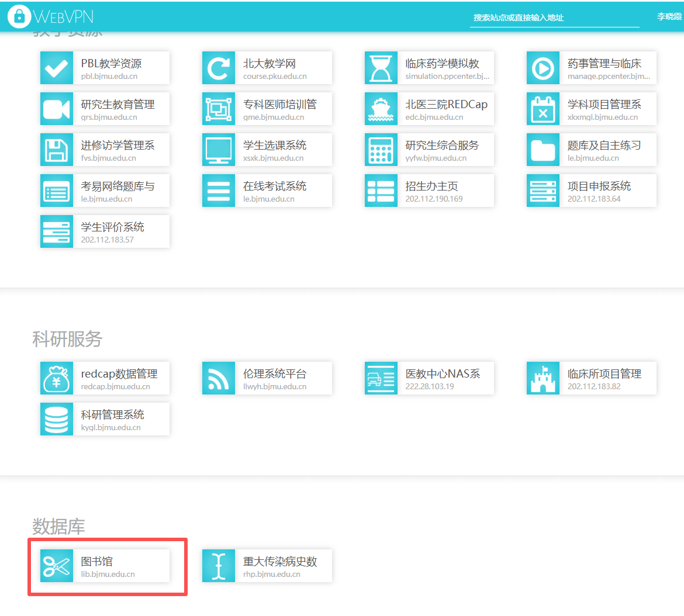Open the 招生办主页 link
This screenshot has height=616, width=684.
pos(431,191)
